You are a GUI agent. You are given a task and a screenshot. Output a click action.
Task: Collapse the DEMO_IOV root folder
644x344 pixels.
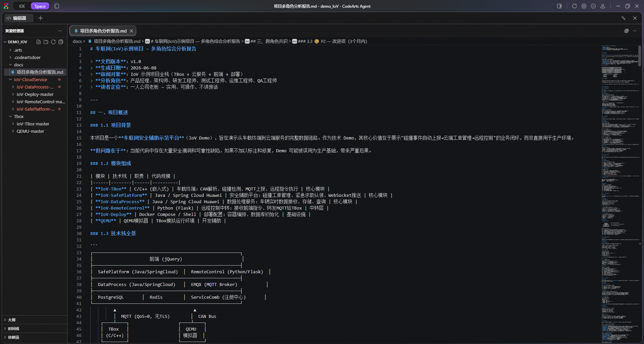coord(5,42)
